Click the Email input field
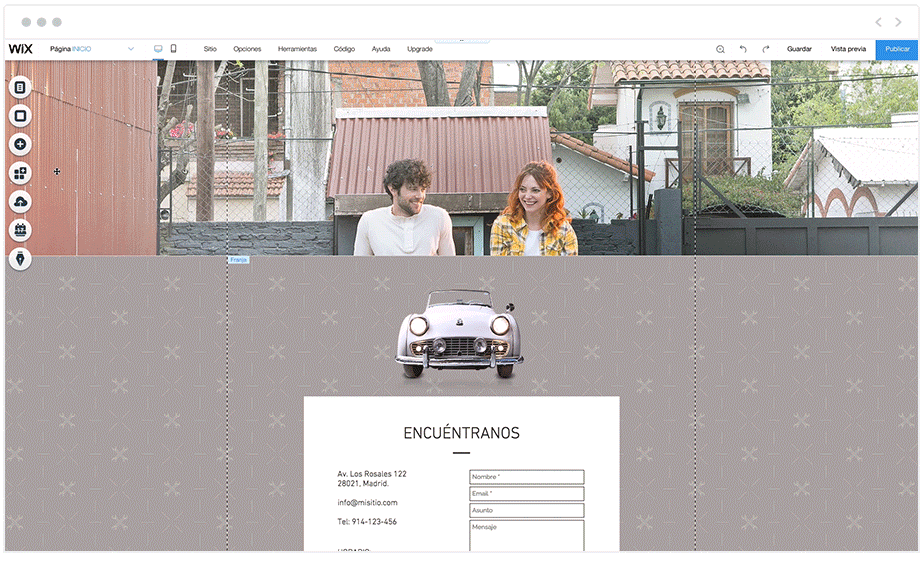This screenshot has width=924, height=563. (526, 493)
